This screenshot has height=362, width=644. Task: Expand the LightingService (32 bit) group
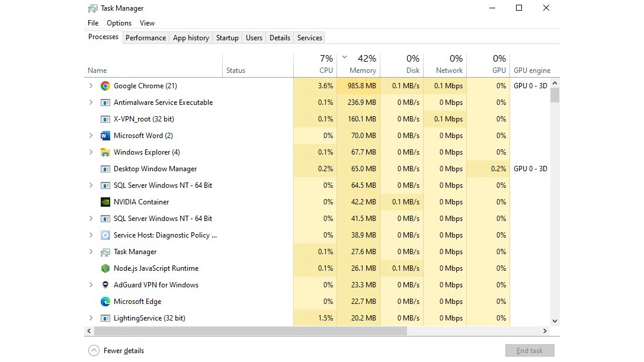pos(91,318)
